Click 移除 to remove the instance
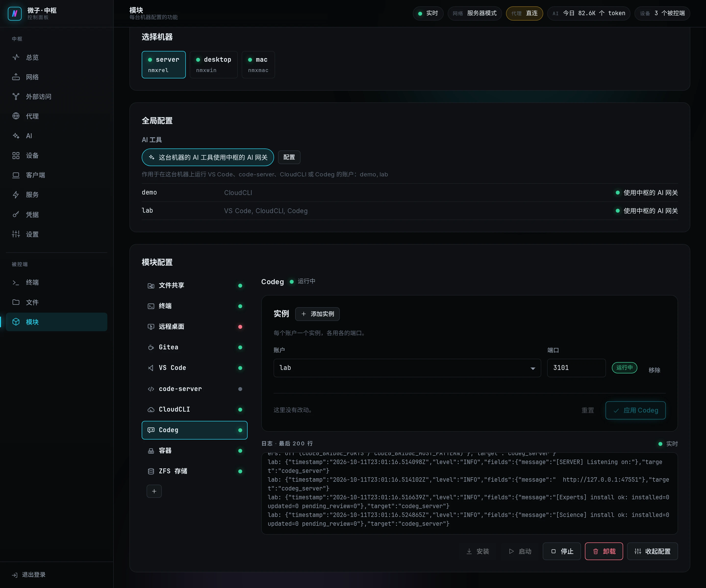706x588 pixels. coord(654,370)
